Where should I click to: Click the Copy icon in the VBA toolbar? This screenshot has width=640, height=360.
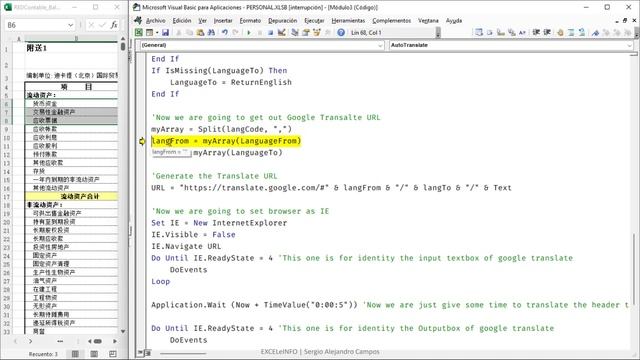pos(189,32)
